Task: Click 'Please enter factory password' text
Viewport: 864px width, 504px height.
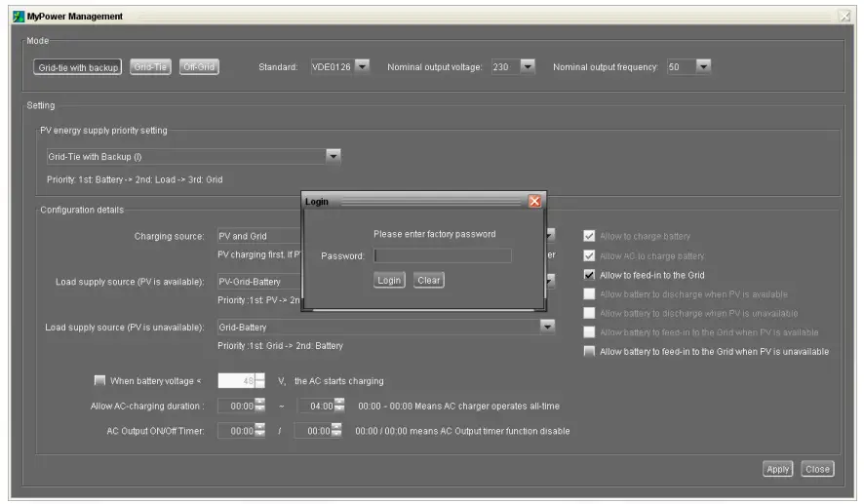Action: (x=434, y=234)
